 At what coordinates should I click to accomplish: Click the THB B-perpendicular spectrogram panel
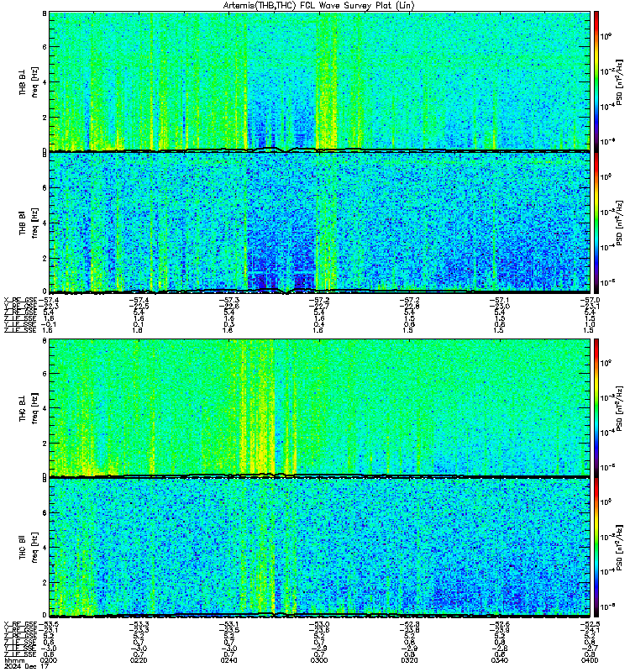(319, 81)
